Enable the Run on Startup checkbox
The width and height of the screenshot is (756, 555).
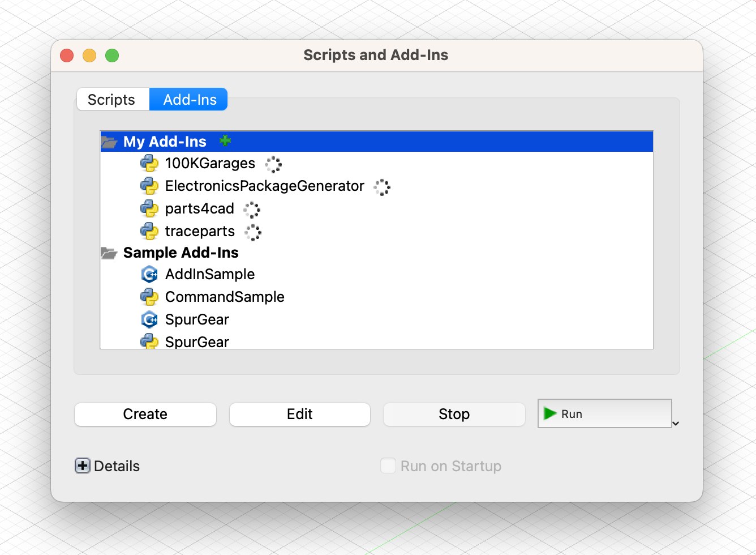point(388,466)
